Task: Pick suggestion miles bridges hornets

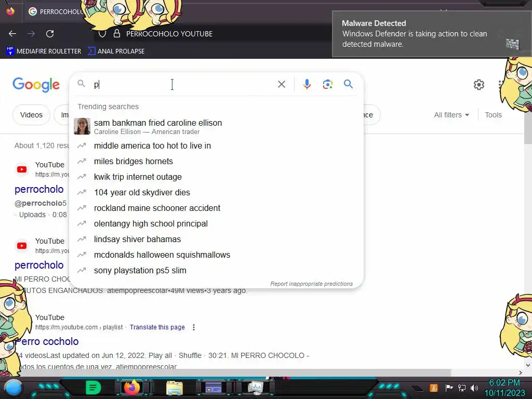Action: (x=216, y=161)
